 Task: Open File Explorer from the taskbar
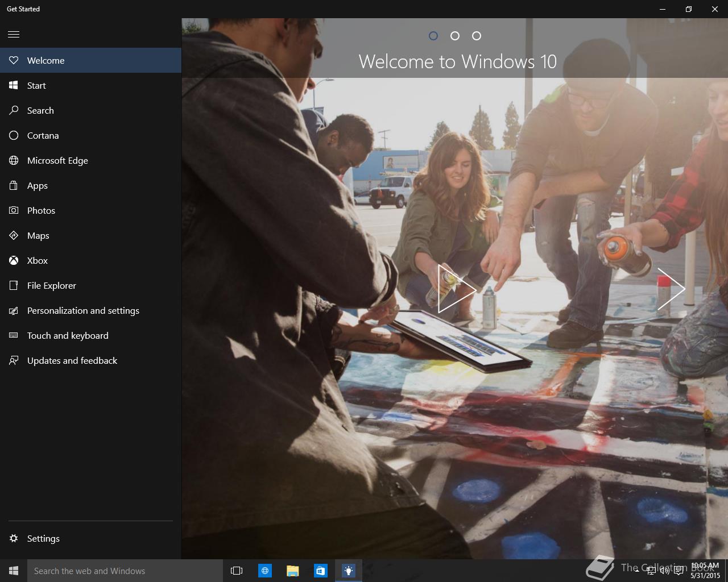292,571
